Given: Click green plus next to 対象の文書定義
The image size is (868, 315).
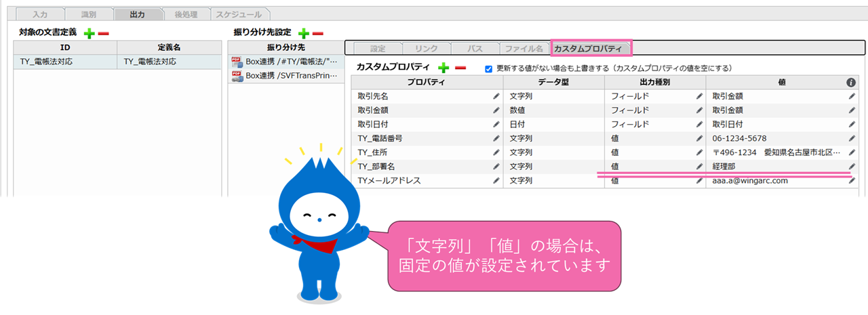Looking at the screenshot, I should click(x=89, y=33).
